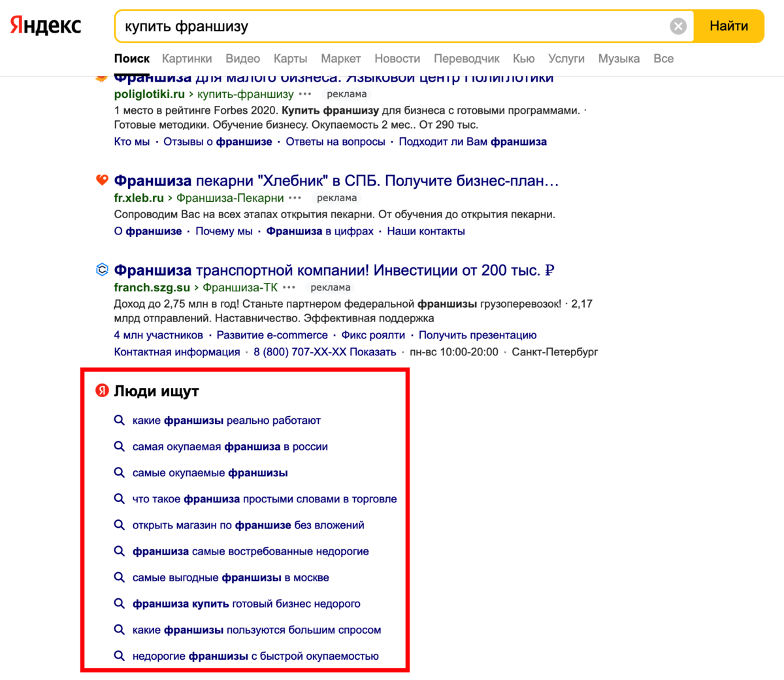
Task: Open the 4 млн участников sitelink
Action: 158,335
